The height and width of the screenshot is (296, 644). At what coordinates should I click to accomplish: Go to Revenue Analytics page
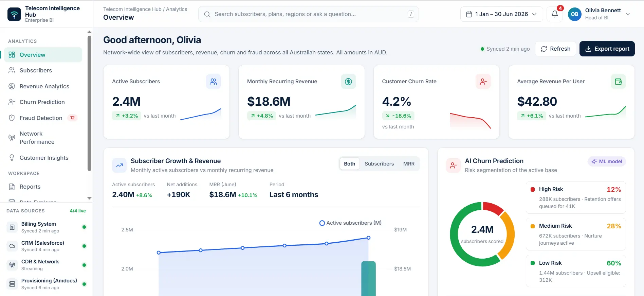pos(43,86)
